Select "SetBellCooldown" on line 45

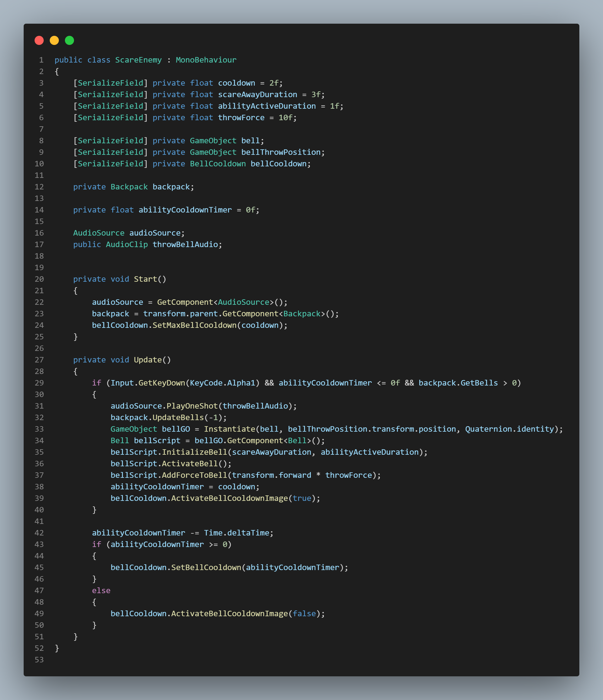206,568
